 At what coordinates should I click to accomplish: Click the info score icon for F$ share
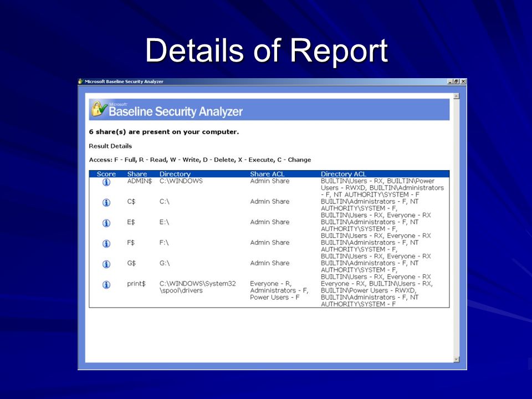[106, 244]
